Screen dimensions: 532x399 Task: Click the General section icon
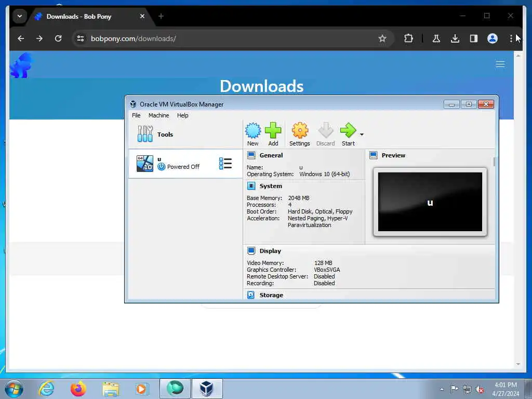click(251, 155)
